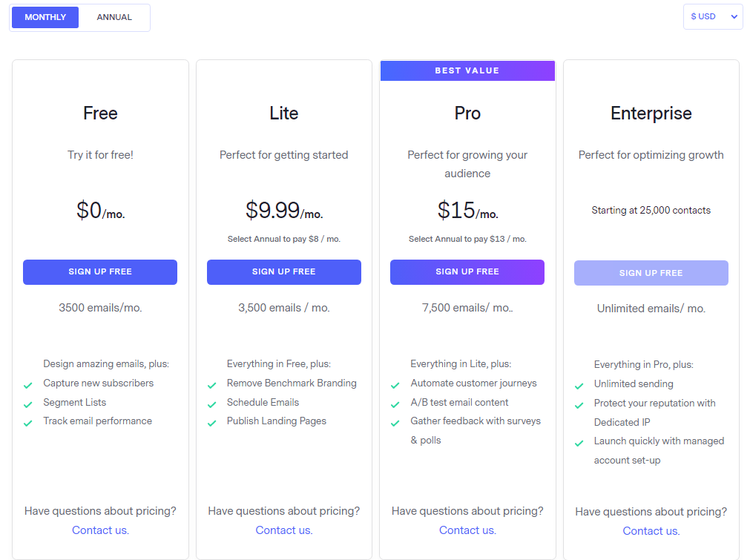This screenshot has width=750, height=560.
Task: Click checkmark beside Segment Lists
Action: point(28,404)
